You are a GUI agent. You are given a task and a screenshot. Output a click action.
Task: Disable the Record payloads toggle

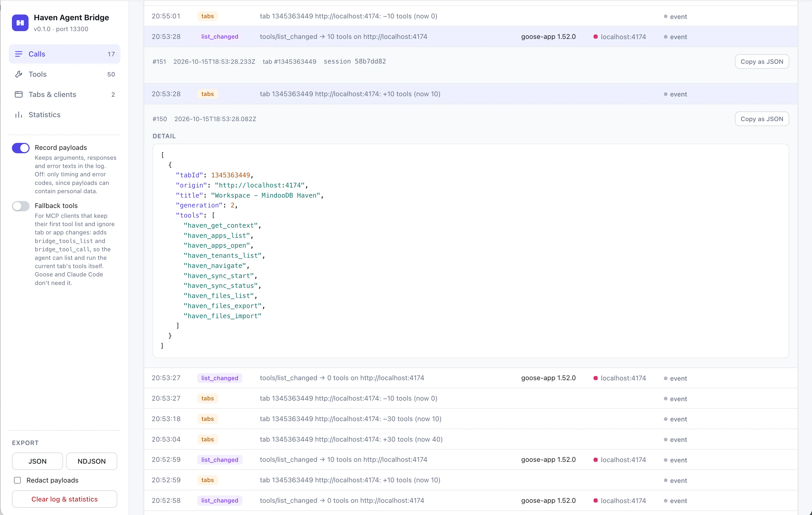pos(20,148)
